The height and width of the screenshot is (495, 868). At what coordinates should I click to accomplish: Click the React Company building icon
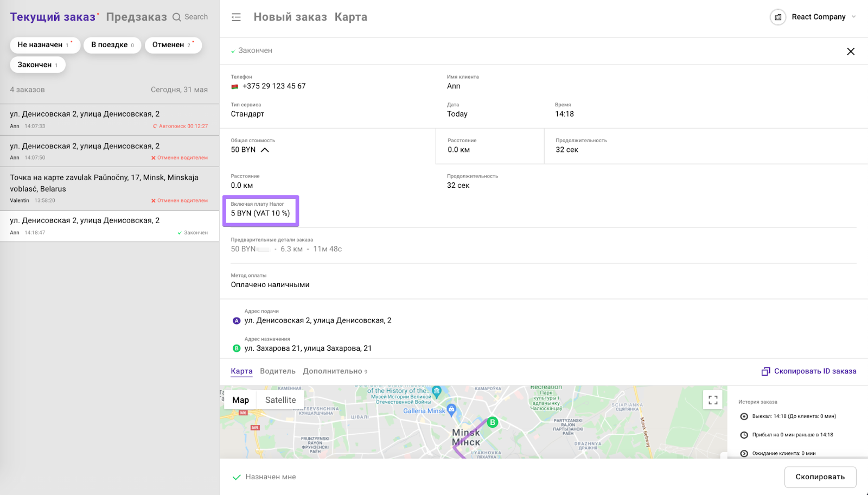click(777, 17)
